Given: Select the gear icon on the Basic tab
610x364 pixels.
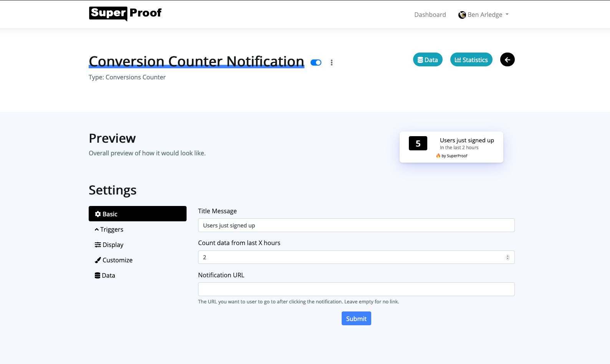Looking at the screenshot, I should [98, 214].
